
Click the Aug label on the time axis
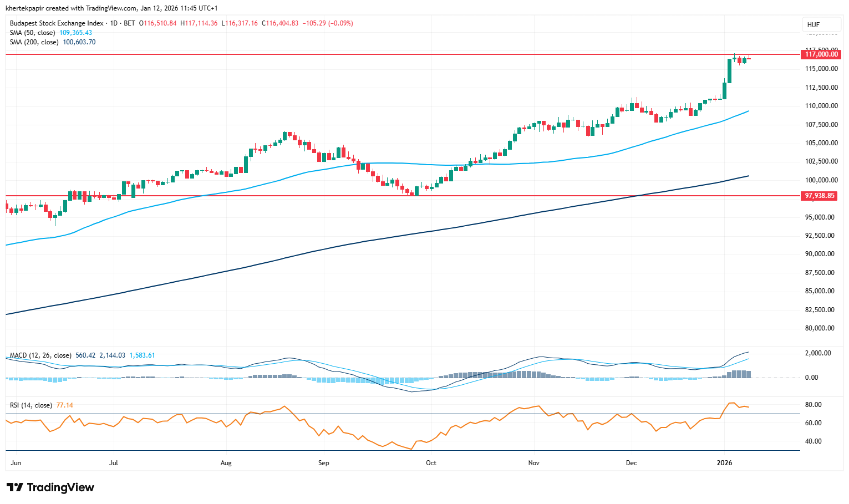(226, 463)
